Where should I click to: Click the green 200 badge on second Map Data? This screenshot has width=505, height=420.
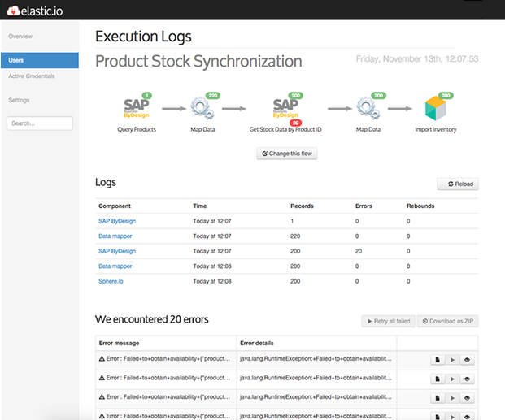(378, 96)
